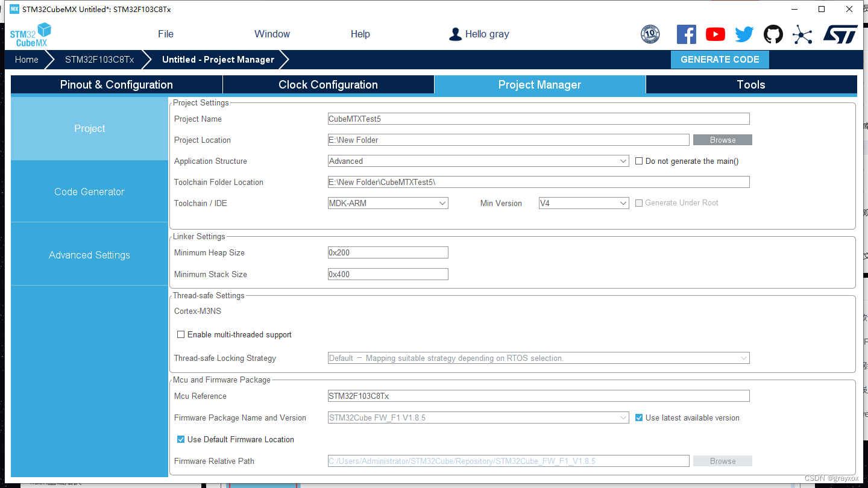
Task: Click the Project Location input field
Action: 509,140
